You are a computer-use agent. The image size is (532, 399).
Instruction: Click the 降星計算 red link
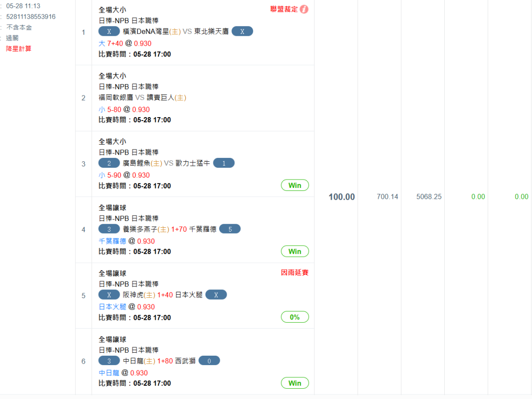(19, 49)
